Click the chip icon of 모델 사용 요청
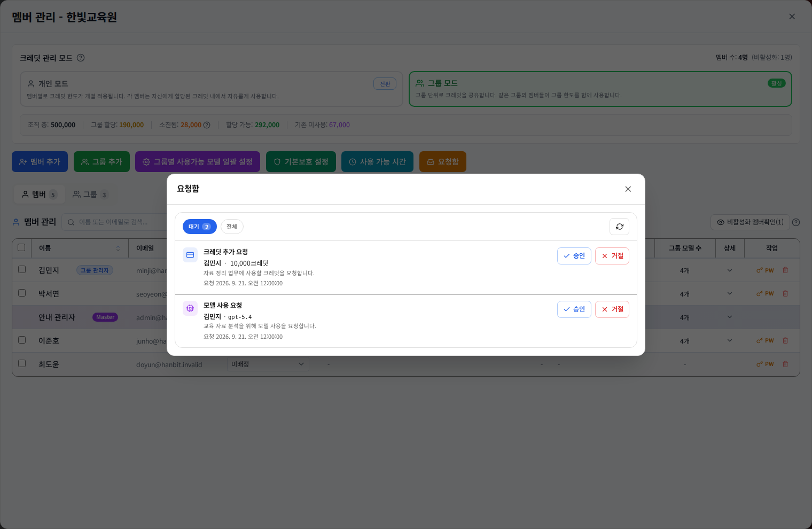812x529 pixels. coord(190,308)
